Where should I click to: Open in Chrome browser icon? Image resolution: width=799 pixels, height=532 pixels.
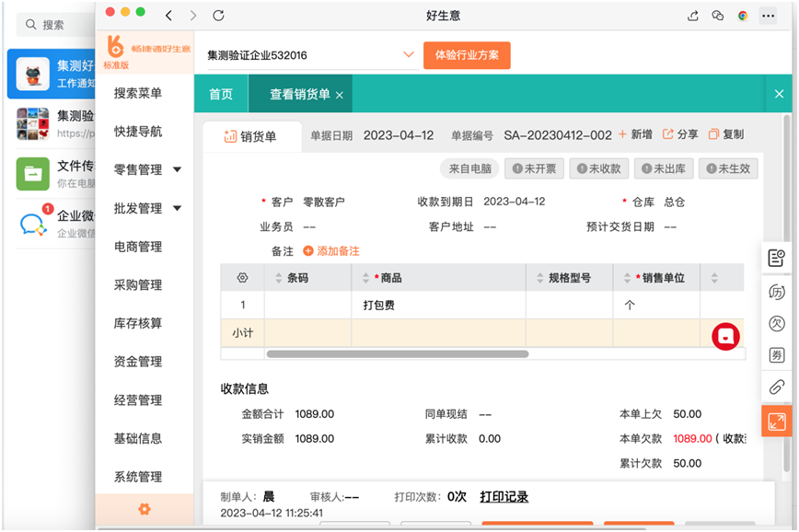click(743, 16)
